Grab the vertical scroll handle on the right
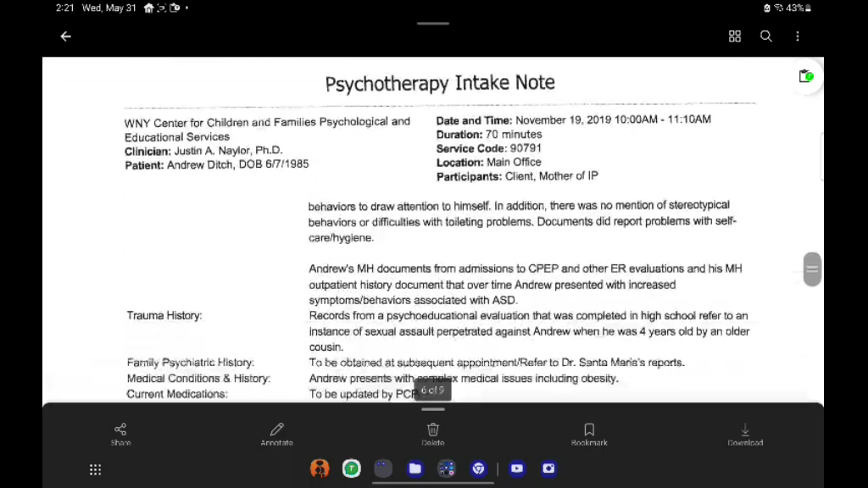 812,269
